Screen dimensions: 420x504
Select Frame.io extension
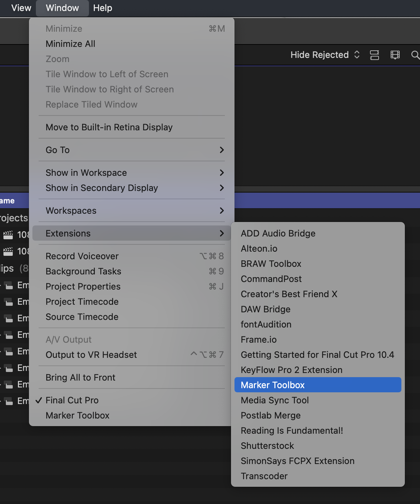pyautogui.click(x=259, y=340)
